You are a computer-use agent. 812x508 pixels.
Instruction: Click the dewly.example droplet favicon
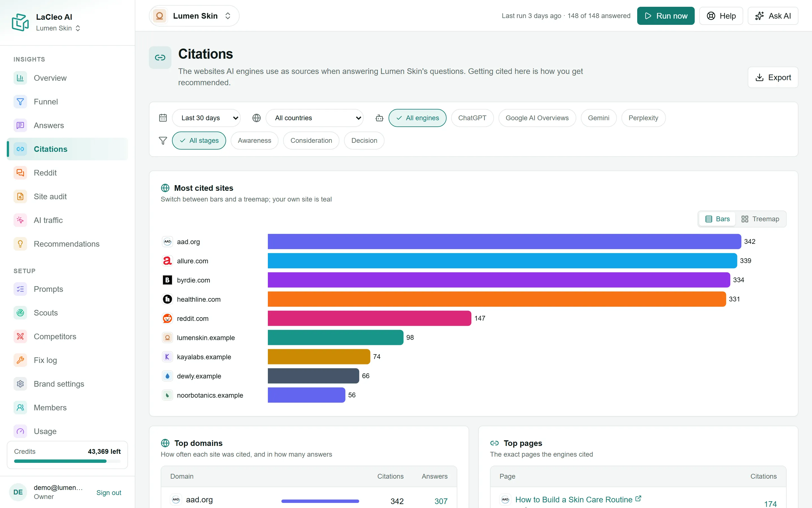[x=167, y=376]
